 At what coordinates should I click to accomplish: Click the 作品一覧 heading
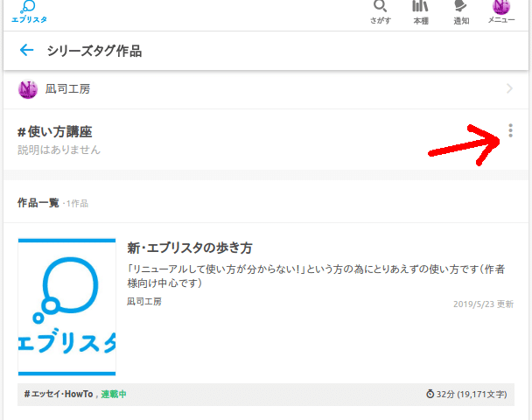[38, 203]
